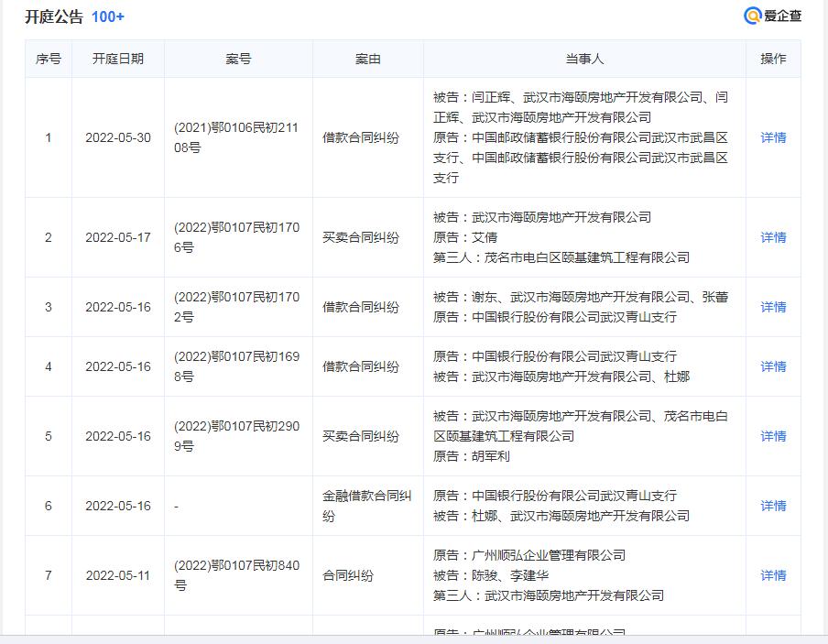The width and height of the screenshot is (828, 644).
Task: Click 详情 for case 鄂0107民初1702号
Action: (x=773, y=307)
